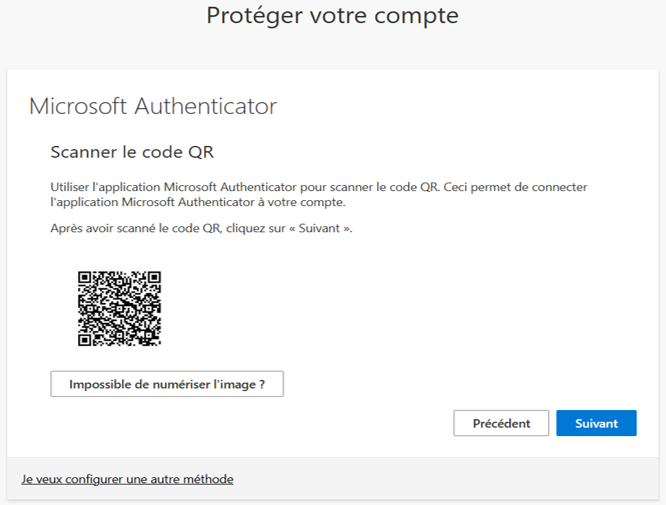Screen dimensions: 666x505
Task: Click the "Utiliser l'application Microsoft Authenticator" instruction line
Action: coord(319,187)
